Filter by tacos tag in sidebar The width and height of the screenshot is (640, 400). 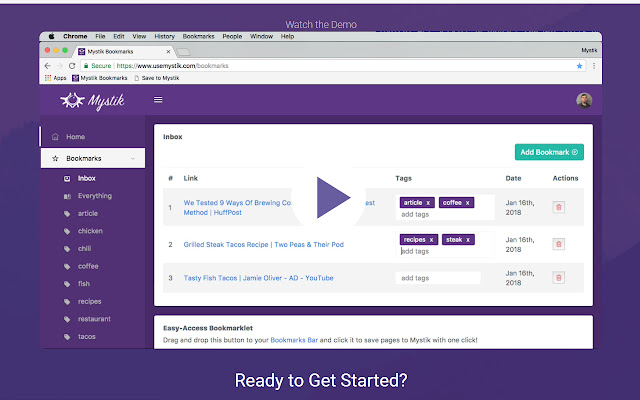tap(87, 336)
